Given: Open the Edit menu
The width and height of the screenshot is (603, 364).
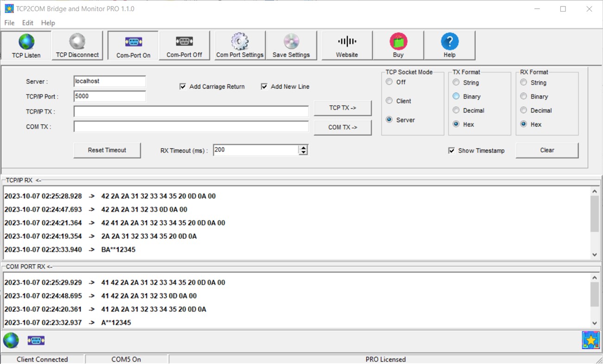Looking at the screenshot, I should pos(27,23).
